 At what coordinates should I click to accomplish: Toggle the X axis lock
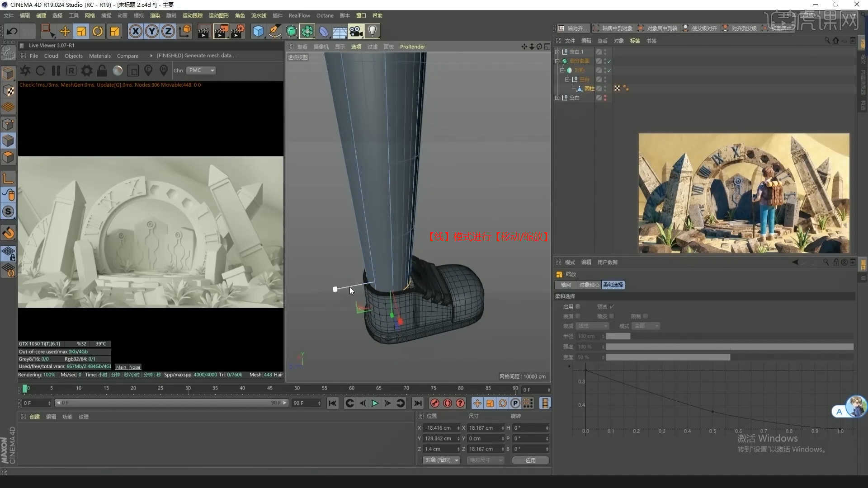coord(135,31)
